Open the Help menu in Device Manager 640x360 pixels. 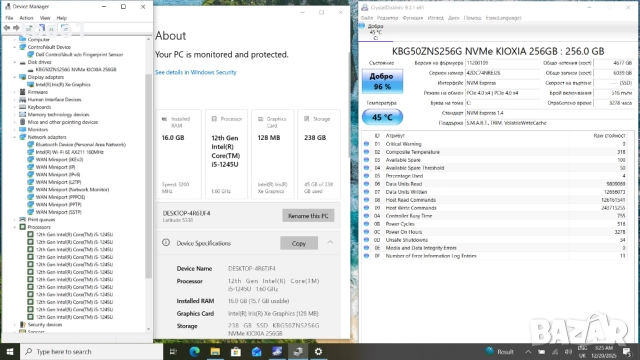click(x=62, y=18)
